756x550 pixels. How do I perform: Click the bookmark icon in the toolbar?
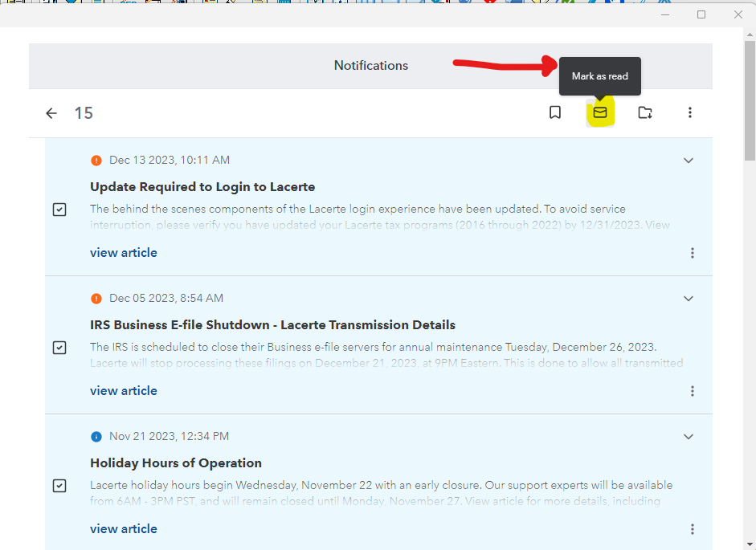pyautogui.click(x=555, y=112)
